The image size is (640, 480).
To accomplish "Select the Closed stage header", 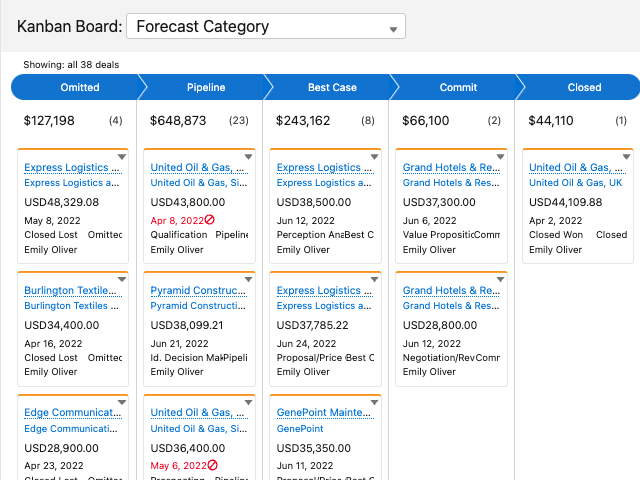I will click(584, 87).
